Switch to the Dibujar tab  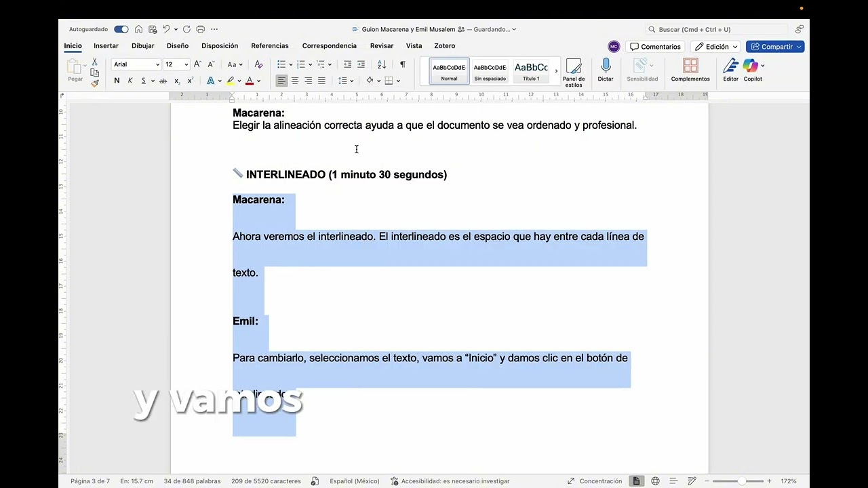click(142, 46)
